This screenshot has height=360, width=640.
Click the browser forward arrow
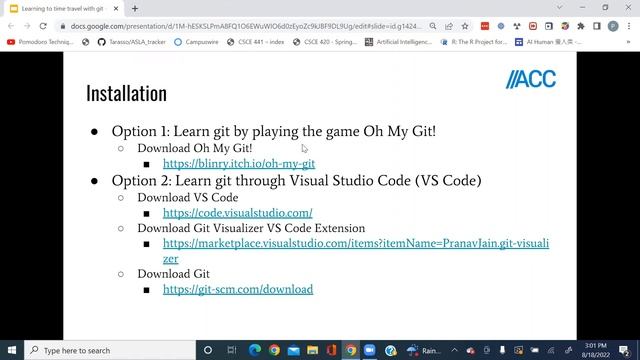[27, 26]
